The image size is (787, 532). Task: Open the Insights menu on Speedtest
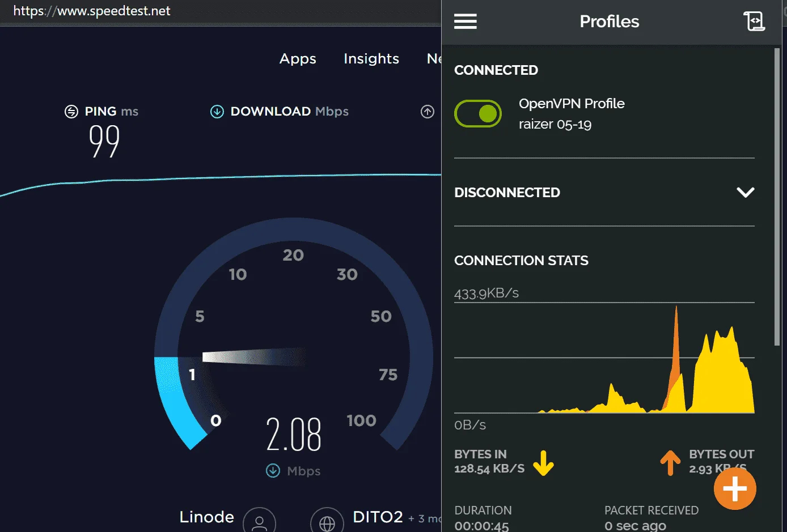coord(371,59)
